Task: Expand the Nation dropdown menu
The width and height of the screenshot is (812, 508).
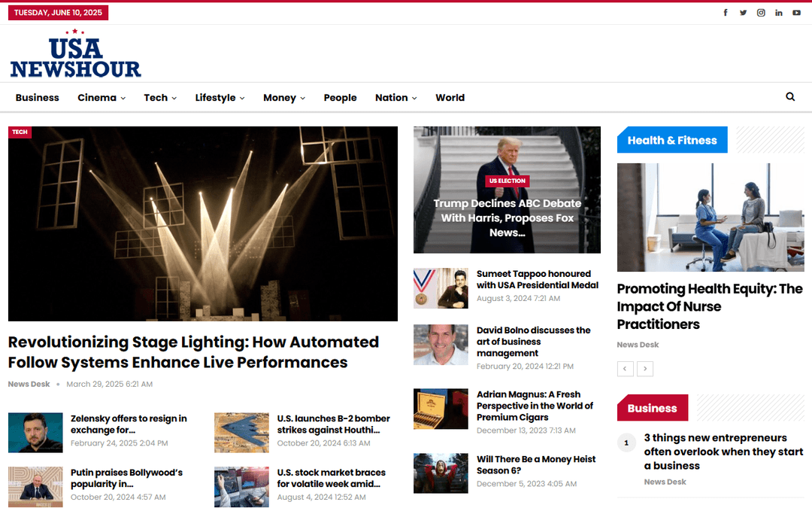Action: pos(395,97)
